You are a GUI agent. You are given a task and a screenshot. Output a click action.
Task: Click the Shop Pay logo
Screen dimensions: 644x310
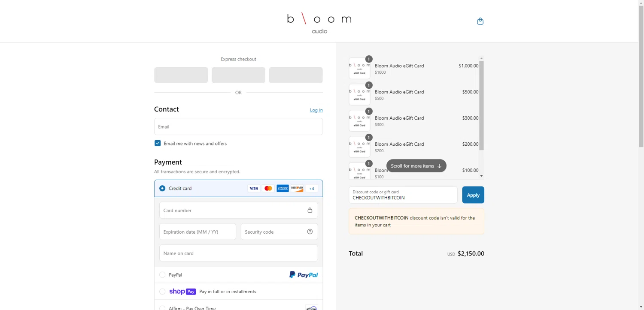pyautogui.click(x=182, y=292)
